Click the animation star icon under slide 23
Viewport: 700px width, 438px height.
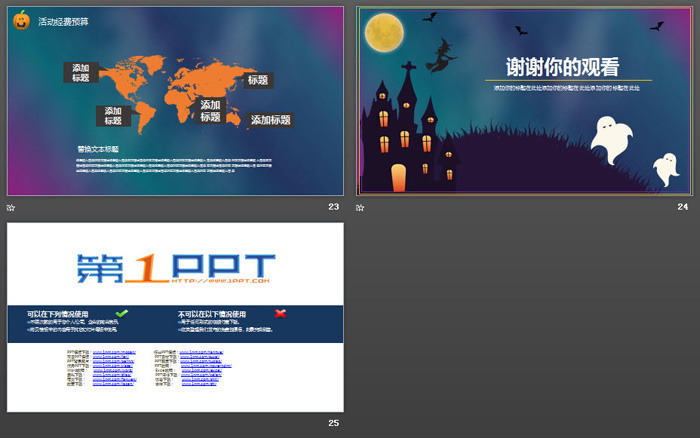tap(11, 208)
